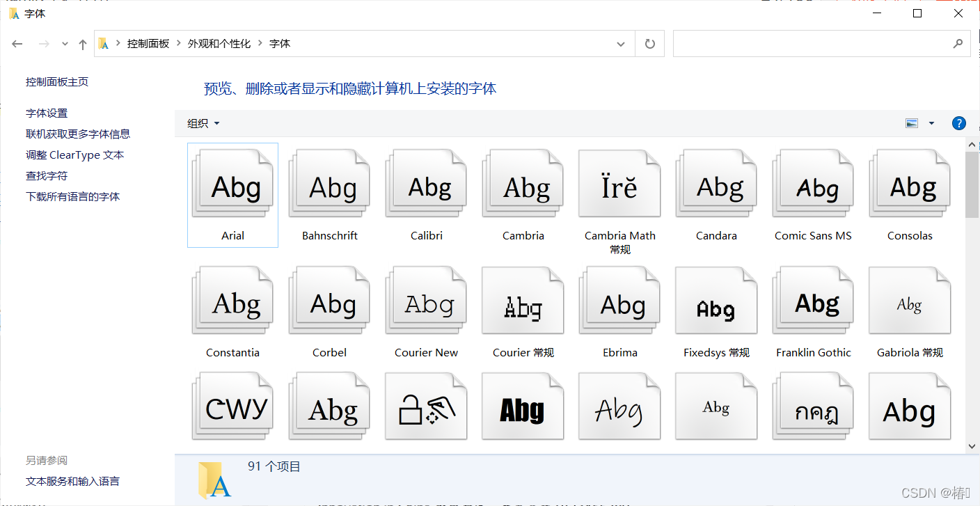This screenshot has width=980, height=506.
Task: Select the Candara font icon
Action: [x=716, y=183]
